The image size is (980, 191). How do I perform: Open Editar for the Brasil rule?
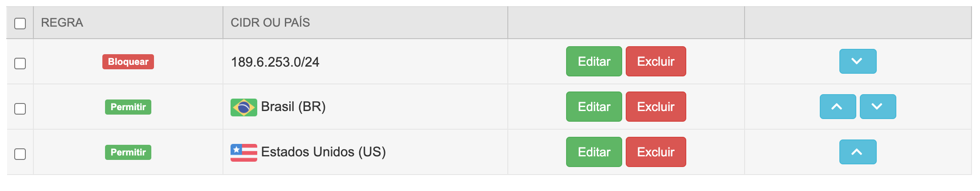tap(594, 107)
